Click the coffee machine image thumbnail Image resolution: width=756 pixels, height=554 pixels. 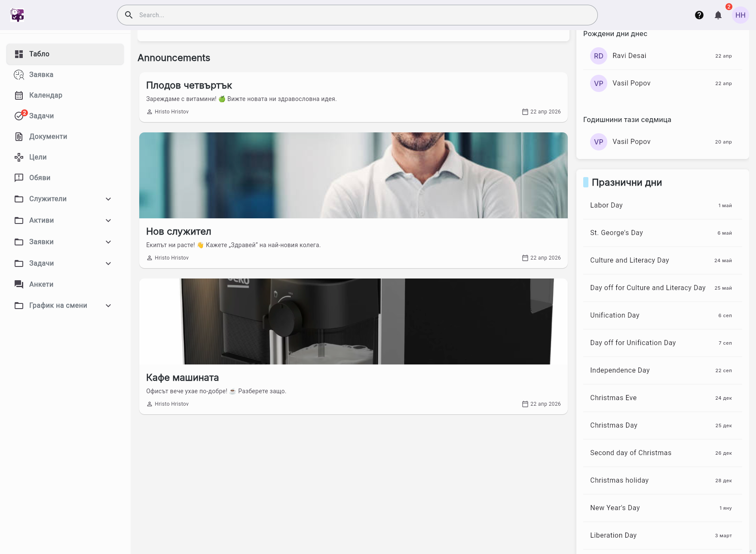353,321
